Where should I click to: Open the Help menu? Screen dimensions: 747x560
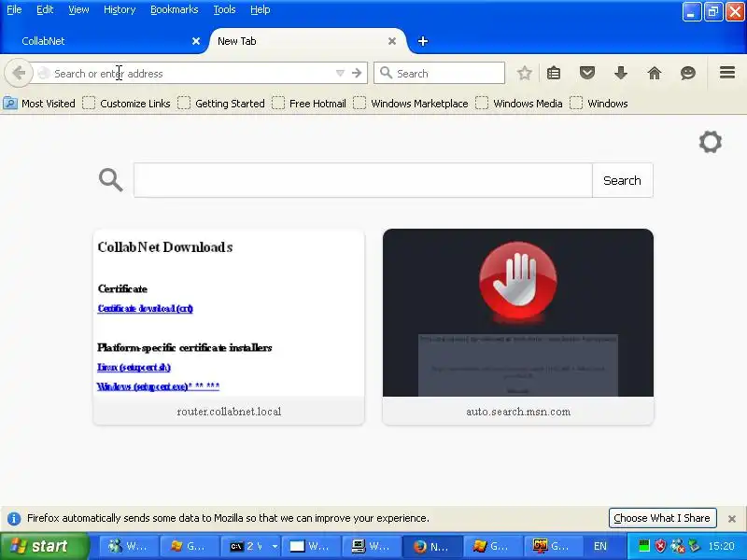tap(261, 9)
